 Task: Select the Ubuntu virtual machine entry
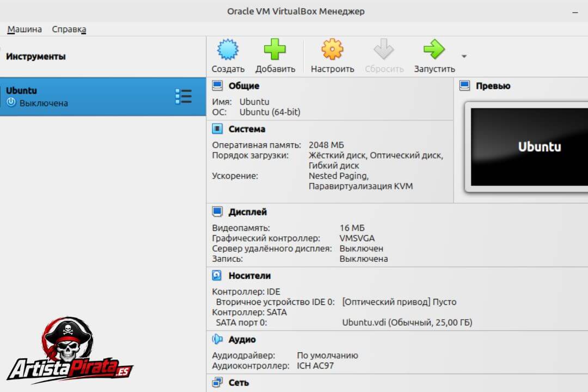pos(103,97)
